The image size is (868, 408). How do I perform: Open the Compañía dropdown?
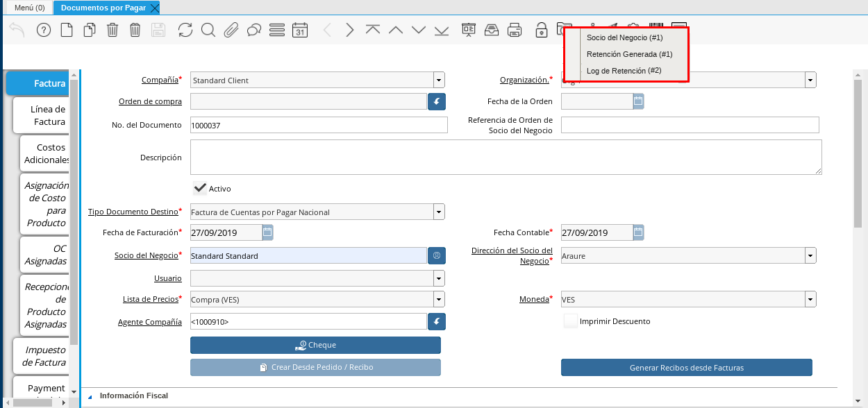coord(438,80)
